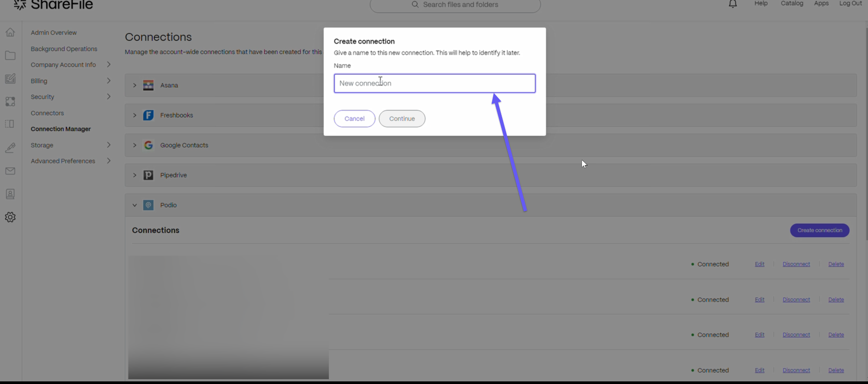Click the search magnifier icon
This screenshot has height=384, width=868.
(415, 4)
